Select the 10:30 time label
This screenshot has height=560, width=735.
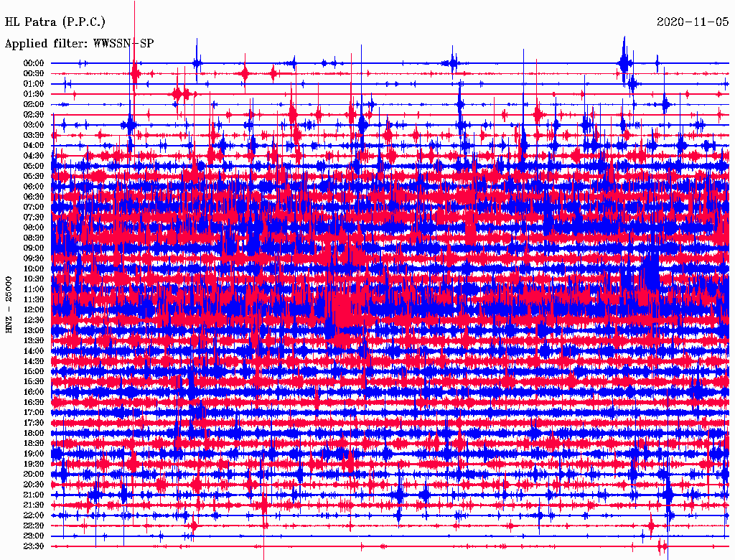point(34,279)
